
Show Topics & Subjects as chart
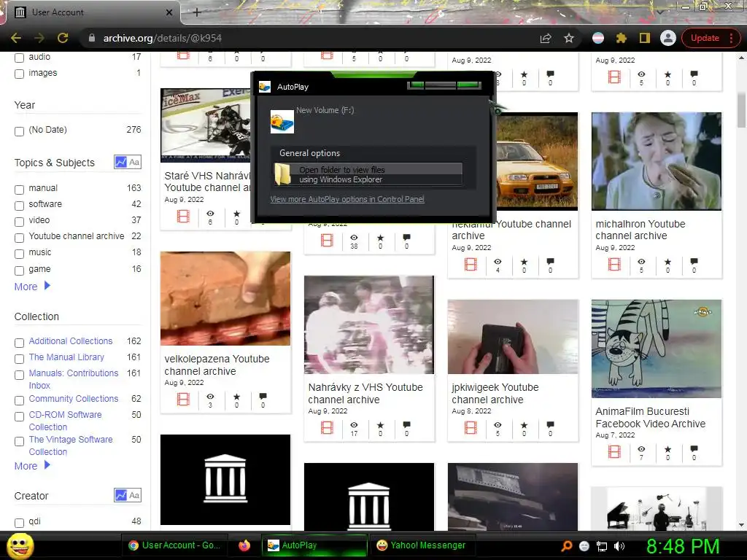click(x=120, y=162)
